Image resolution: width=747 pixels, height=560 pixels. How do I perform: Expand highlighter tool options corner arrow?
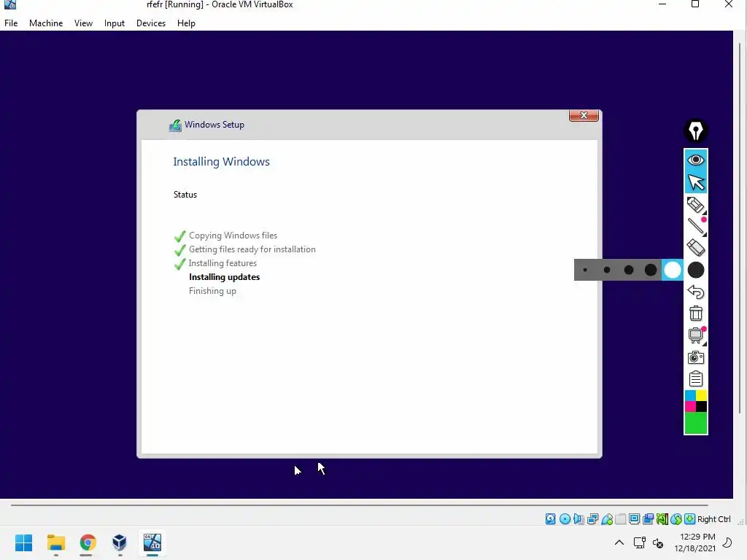coord(705,212)
